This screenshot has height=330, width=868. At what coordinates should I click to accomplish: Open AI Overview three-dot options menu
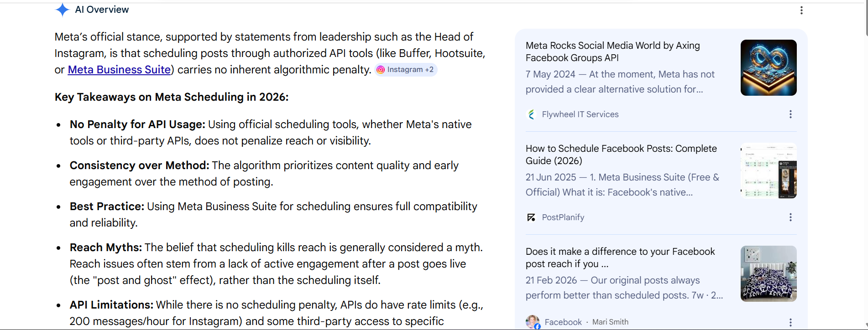tap(801, 10)
